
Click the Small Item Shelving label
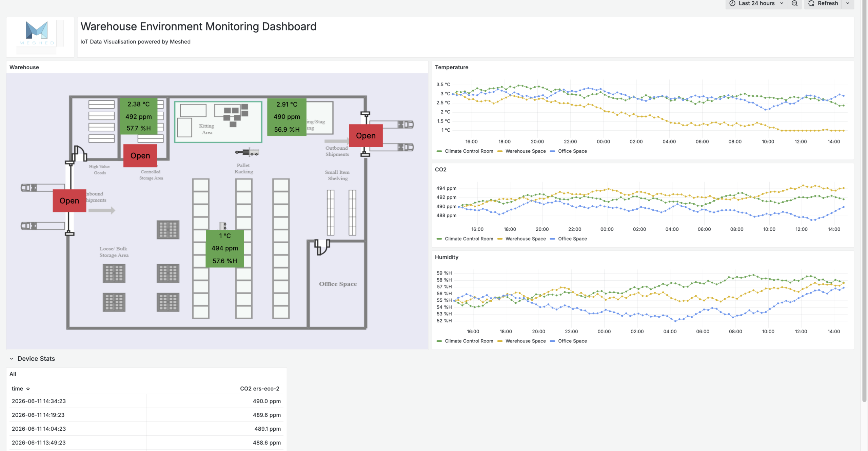337,175
